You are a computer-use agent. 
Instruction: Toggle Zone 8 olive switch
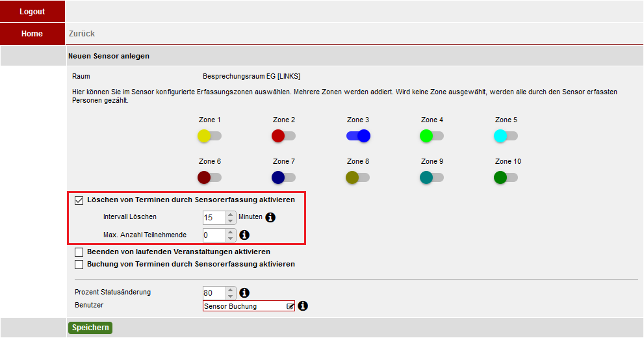[x=357, y=177]
